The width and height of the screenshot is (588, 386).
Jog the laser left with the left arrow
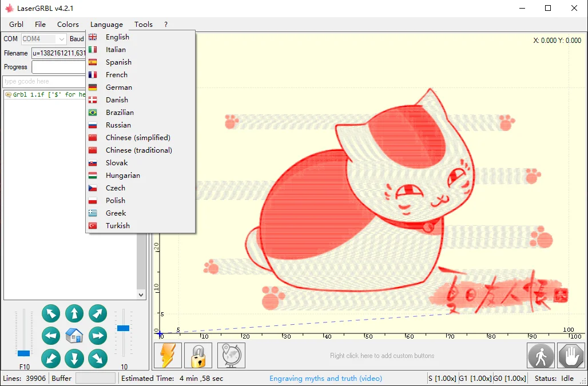coord(51,336)
